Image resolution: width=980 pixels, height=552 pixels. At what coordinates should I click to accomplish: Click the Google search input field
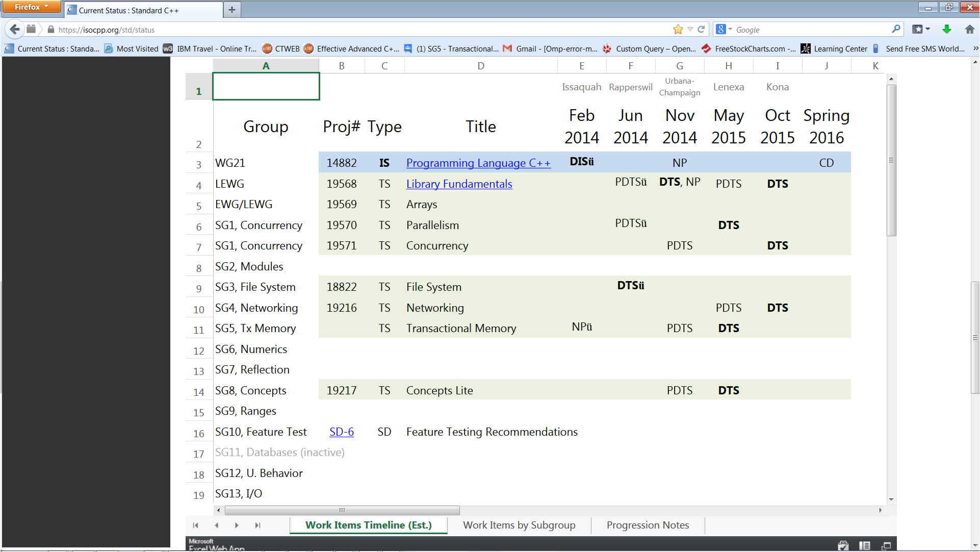coord(812,30)
